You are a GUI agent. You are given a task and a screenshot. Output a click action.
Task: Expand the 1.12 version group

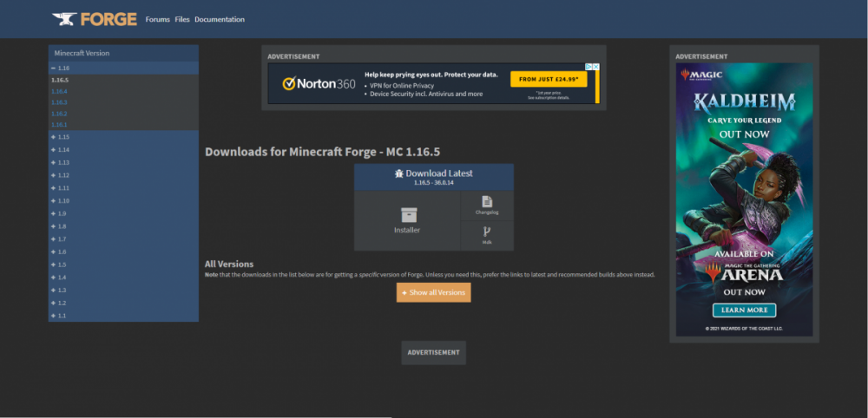click(x=54, y=175)
